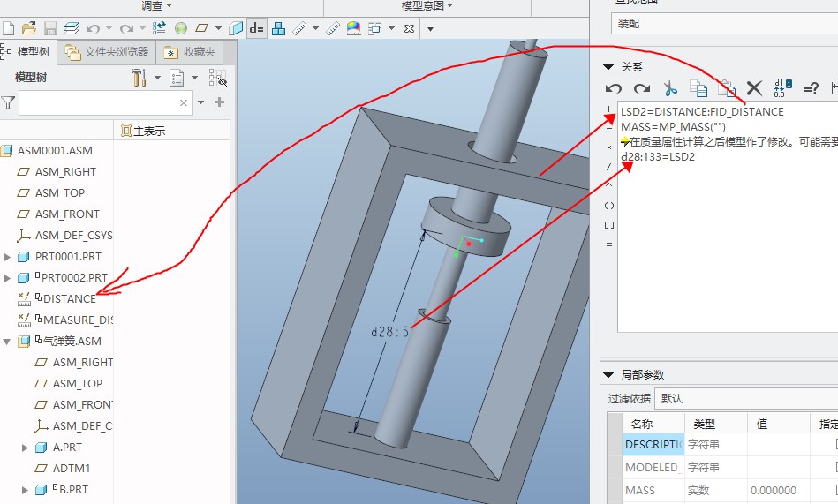Open the 默认 filter combo box
The image size is (838, 504).
pyautogui.click(x=746, y=399)
